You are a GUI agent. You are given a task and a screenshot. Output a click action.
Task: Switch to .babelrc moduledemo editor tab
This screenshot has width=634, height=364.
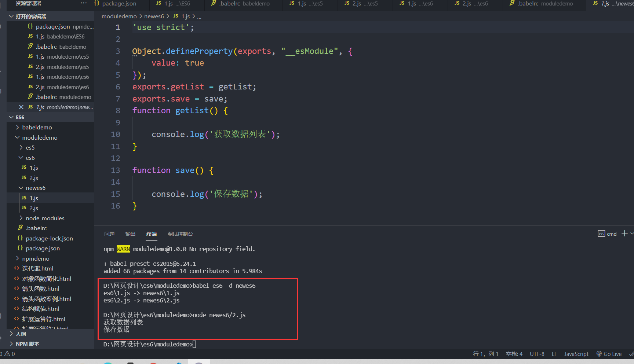coord(544,4)
